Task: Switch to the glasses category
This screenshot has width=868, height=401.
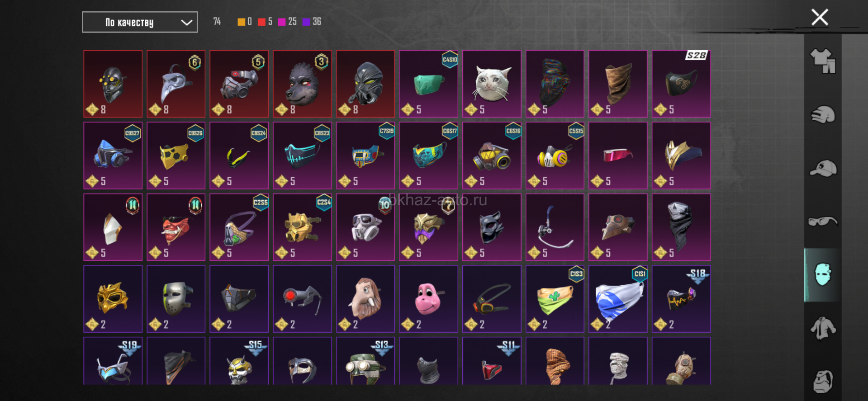Action: coord(823,221)
